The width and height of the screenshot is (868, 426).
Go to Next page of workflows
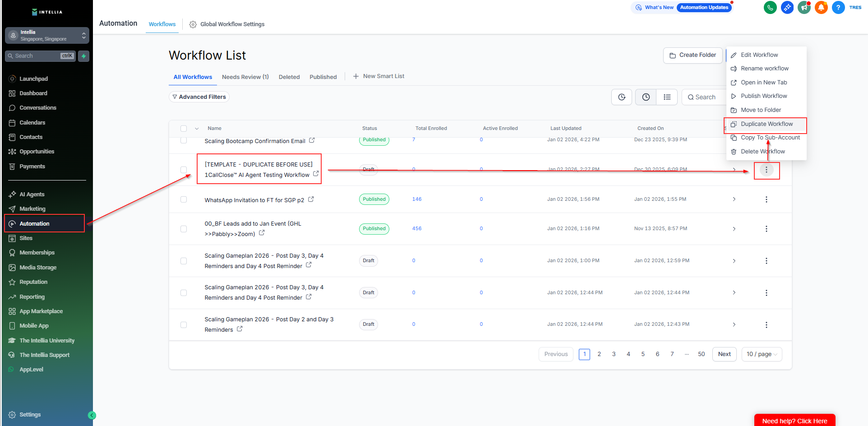pos(724,354)
